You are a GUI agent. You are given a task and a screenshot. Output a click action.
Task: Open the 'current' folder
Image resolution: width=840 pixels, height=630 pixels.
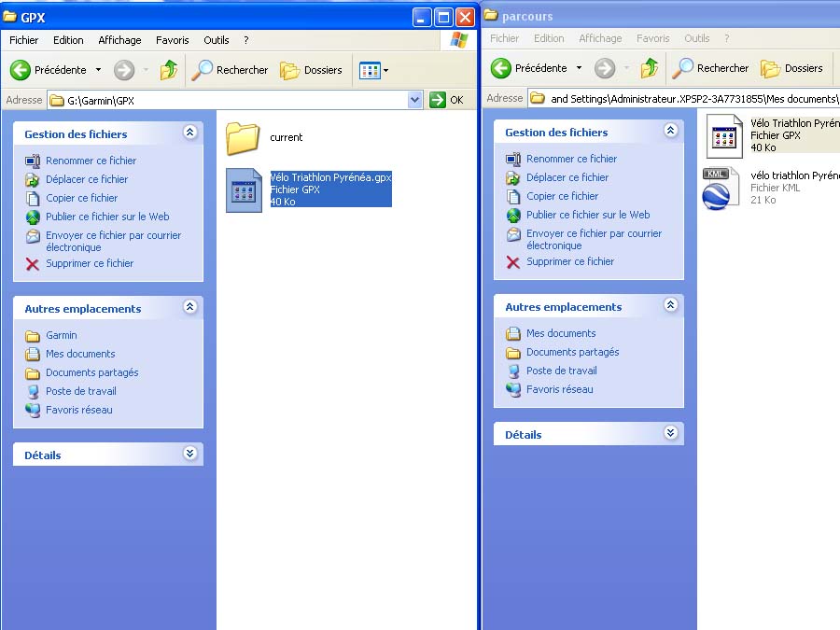point(243,138)
